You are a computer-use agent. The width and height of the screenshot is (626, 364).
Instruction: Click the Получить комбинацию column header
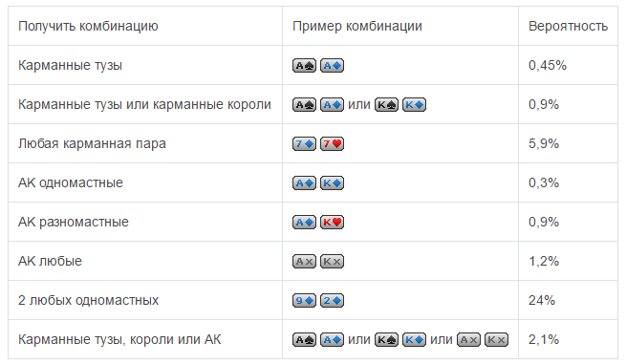click(x=88, y=26)
